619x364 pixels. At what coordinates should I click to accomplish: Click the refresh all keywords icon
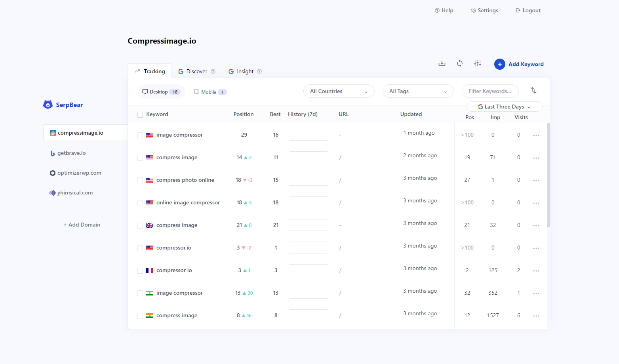coord(460,63)
